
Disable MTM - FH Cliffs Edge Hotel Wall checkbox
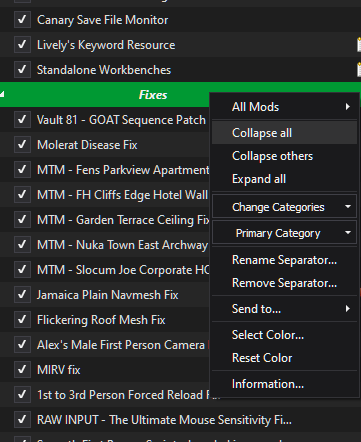pyautogui.click(x=22, y=195)
